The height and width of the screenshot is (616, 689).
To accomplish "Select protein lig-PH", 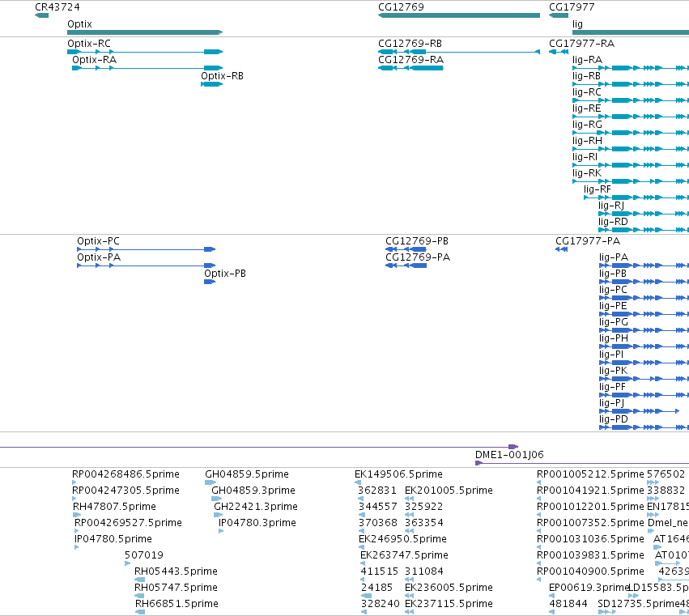I will pyautogui.click(x=644, y=346).
